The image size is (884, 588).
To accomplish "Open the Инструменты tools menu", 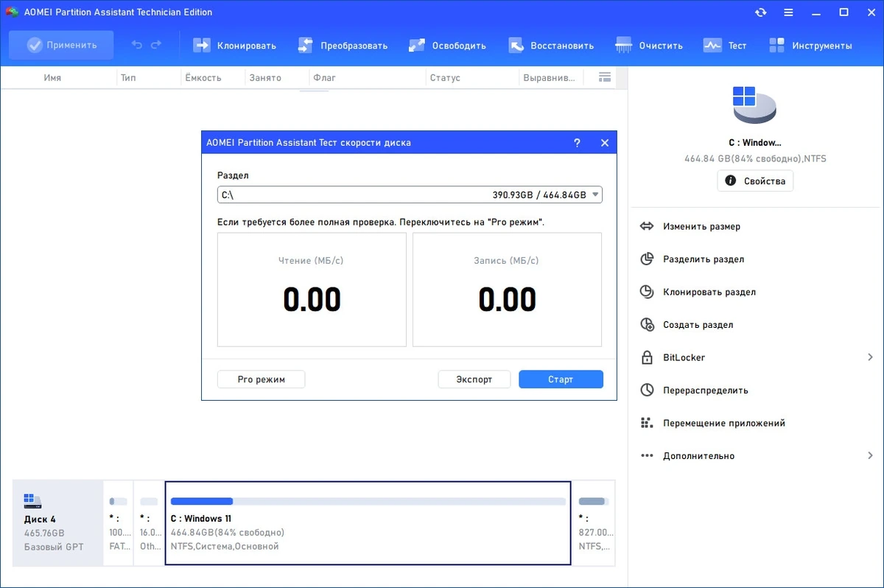I will [x=810, y=45].
